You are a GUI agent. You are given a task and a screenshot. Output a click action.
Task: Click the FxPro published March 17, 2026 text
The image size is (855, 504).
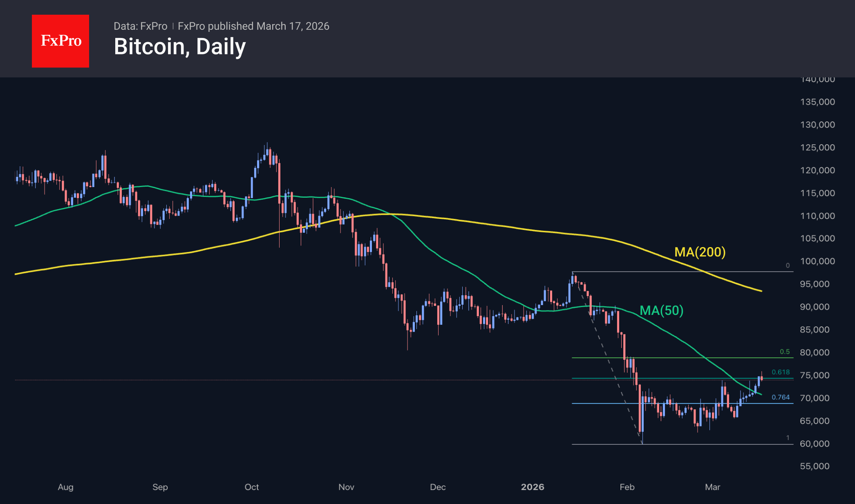click(x=253, y=26)
